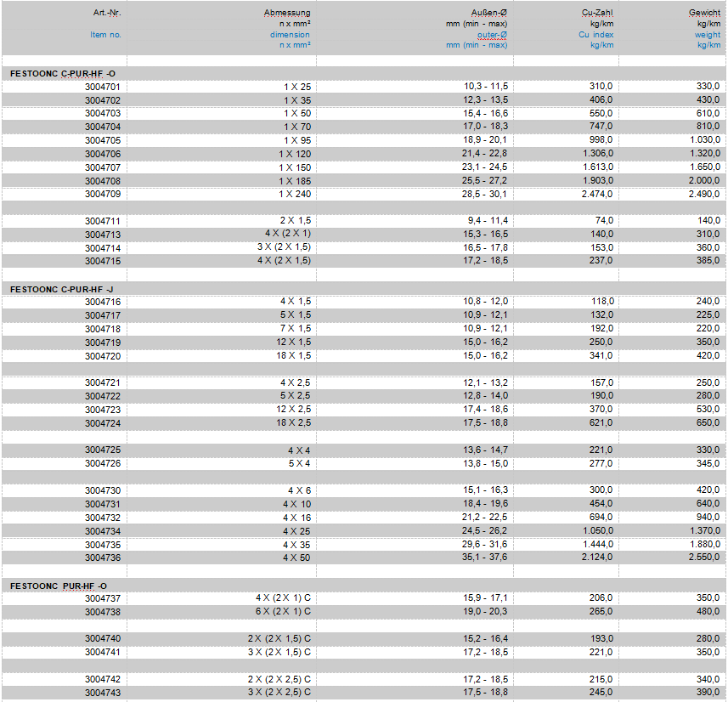The image size is (728, 702).
Task: Select dimension '5 X 1,5'
Action: point(296,315)
